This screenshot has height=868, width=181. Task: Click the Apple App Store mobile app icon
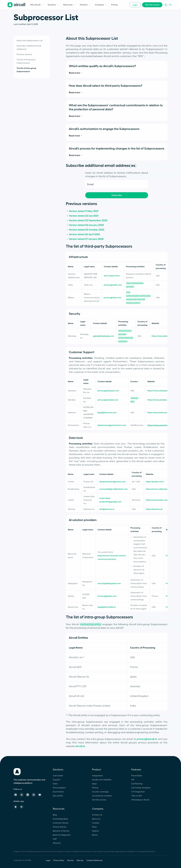[15, 807]
